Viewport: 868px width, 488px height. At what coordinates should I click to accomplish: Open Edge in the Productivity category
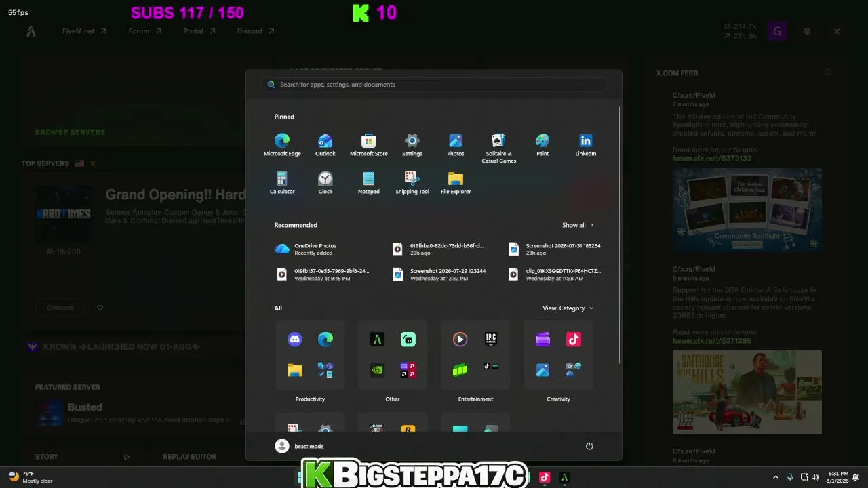click(325, 340)
